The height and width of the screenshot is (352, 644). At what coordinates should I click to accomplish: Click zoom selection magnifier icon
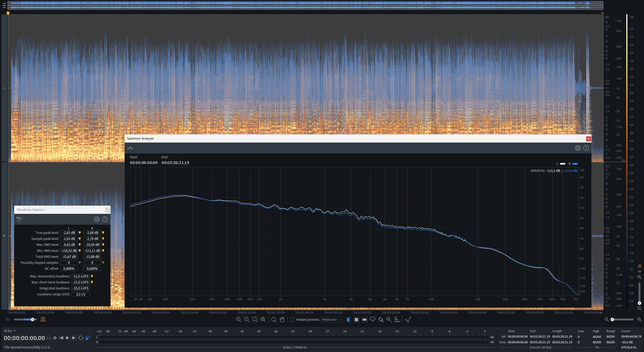(x=255, y=319)
